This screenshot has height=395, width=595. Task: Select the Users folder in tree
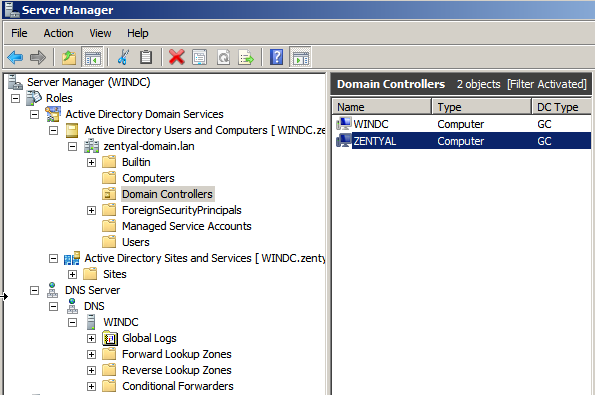point(135,242)
